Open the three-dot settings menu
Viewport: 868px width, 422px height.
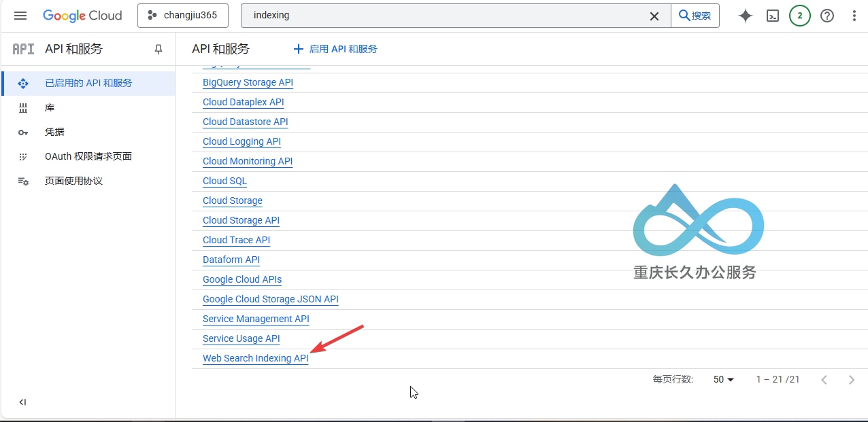(854, 16)
